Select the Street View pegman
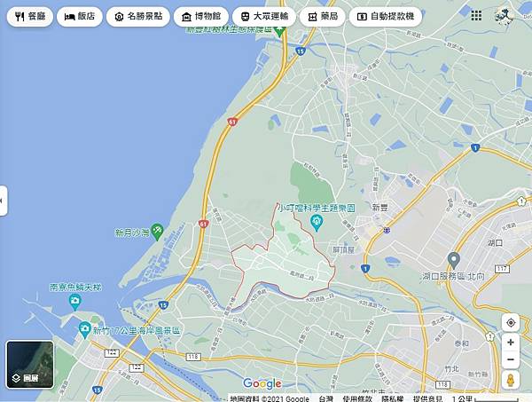The width and height of the screenshot is (532, 402). 511,380
